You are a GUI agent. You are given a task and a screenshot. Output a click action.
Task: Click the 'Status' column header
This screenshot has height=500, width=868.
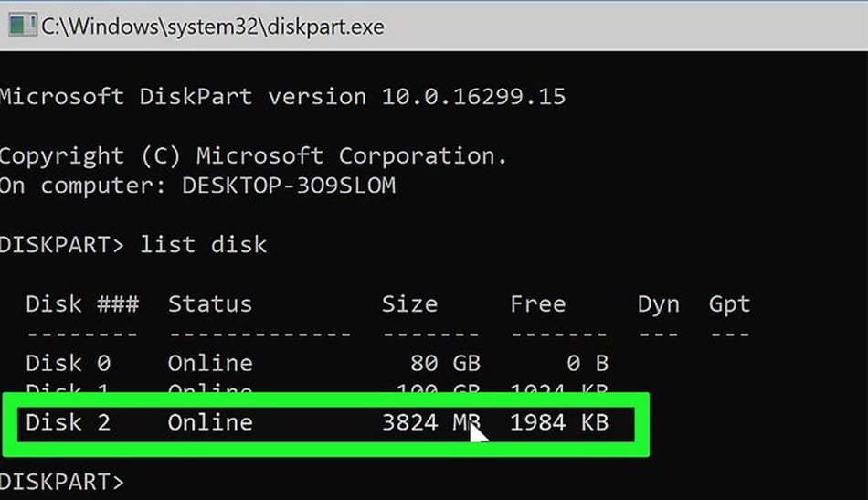[210, 304]
